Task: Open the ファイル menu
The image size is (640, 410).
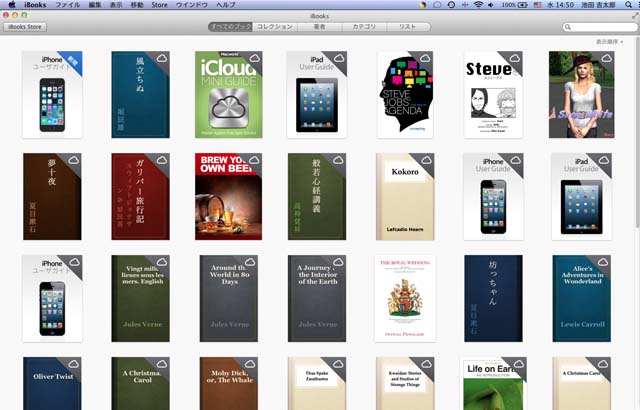Action: pos(67,5)
